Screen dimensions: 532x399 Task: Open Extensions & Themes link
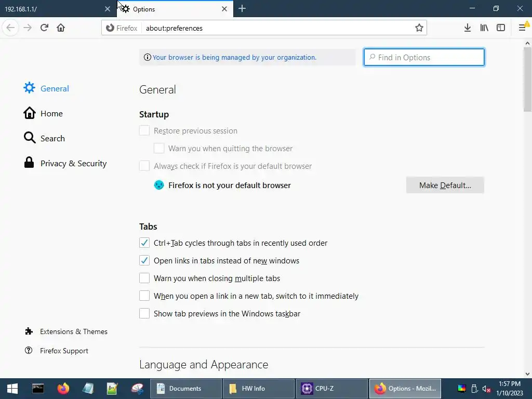click(x=66, y=331)
